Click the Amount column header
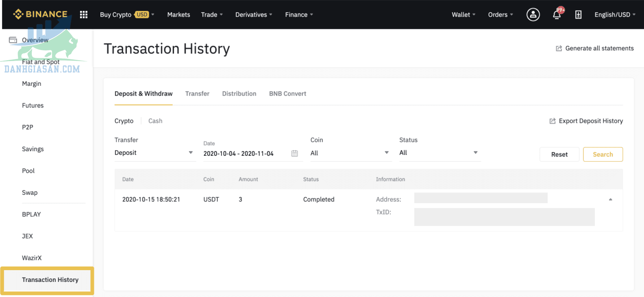The width and height of the screenshot is (644, 297). pyautogui.click(x=248, y=179)
